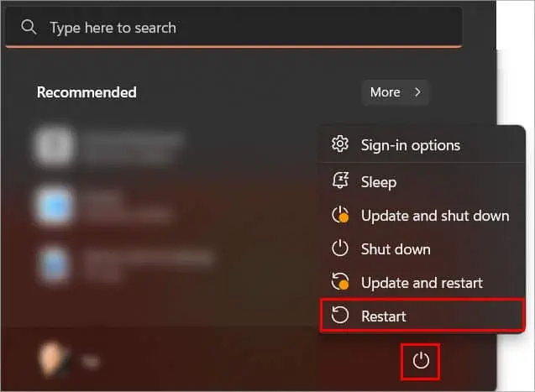Screen dimensions: 535x392
Task: Click the Sign-in options gear icon
Action: coord(340,144)
